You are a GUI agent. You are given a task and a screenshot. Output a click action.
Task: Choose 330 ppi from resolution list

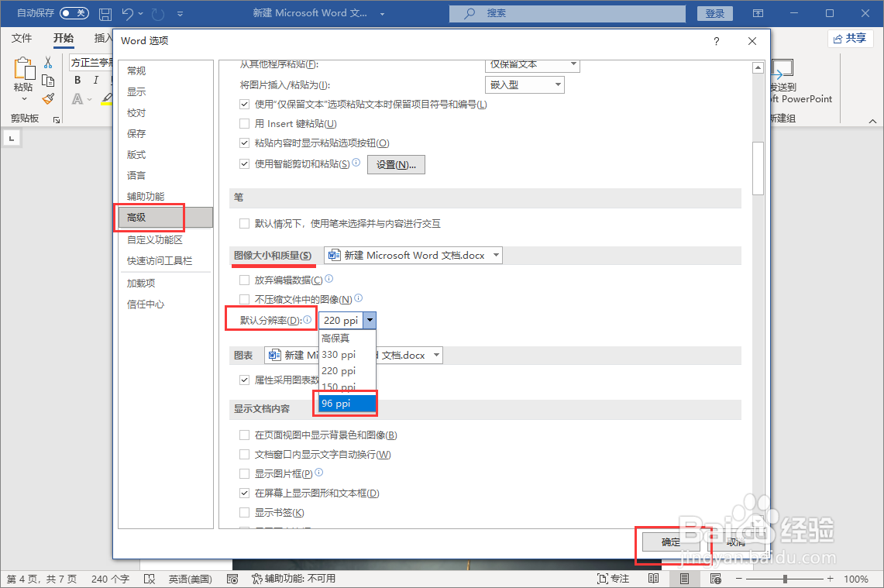point(347,355)
